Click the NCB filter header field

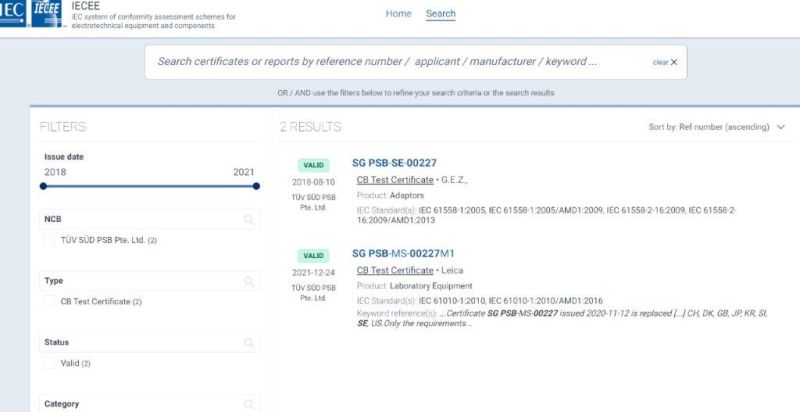tap(149, 219)
